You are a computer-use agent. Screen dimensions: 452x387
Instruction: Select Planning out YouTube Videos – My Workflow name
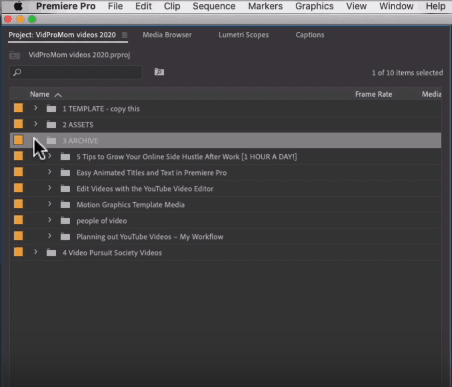pos(150,237)
